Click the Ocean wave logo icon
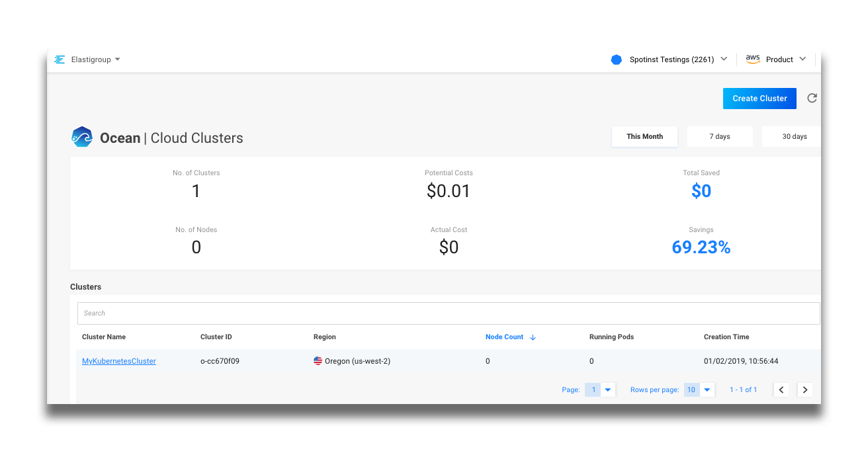 pos(82,137)
